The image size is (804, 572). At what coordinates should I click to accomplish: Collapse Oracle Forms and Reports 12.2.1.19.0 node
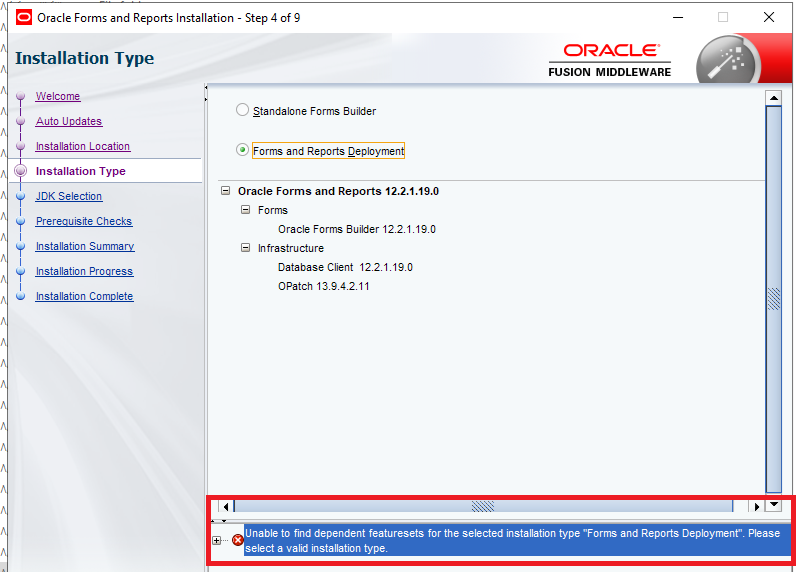(x=226, y=191)
